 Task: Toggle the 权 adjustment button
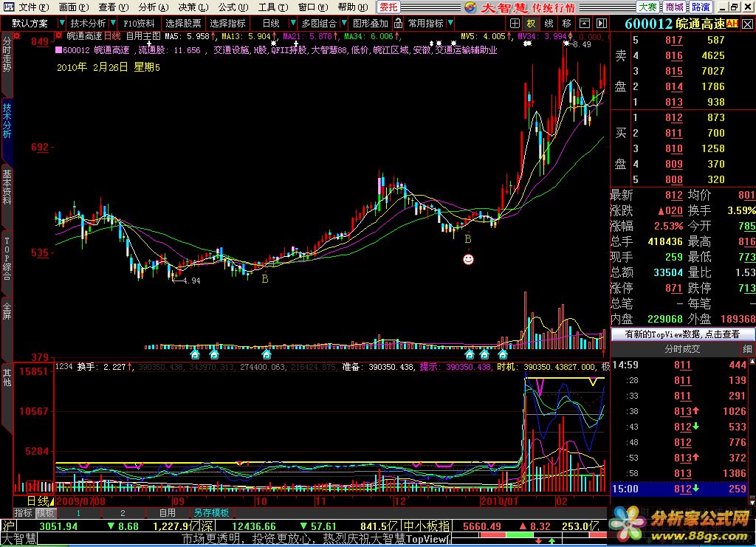pos(531,23)
